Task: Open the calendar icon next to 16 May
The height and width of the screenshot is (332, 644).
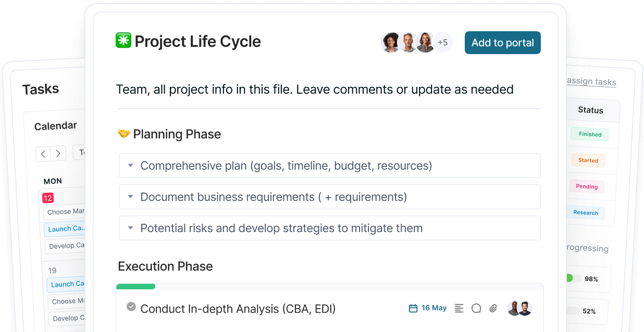Action: [x=413, y=308]
